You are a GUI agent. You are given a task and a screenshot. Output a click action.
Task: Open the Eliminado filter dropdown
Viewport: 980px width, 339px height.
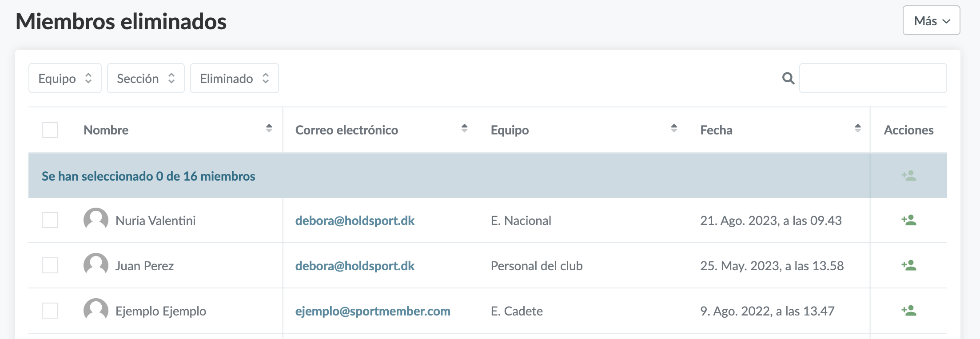(x=234, y=79)
